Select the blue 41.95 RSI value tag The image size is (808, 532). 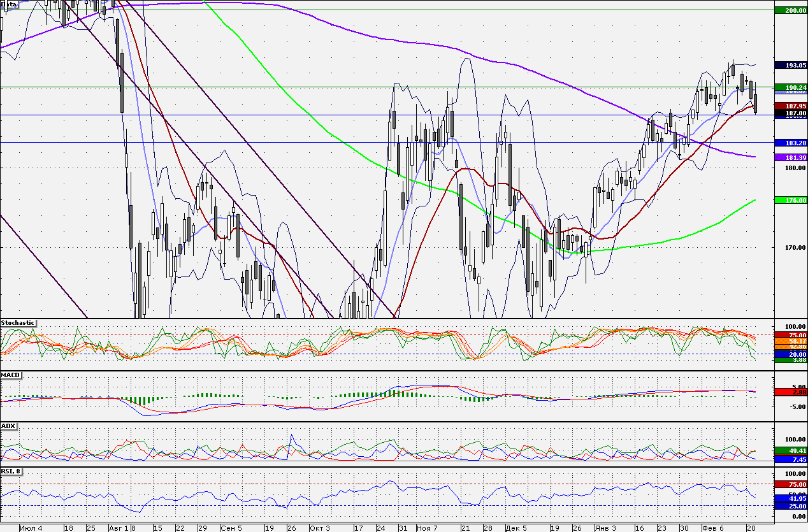tap(790, 498)
